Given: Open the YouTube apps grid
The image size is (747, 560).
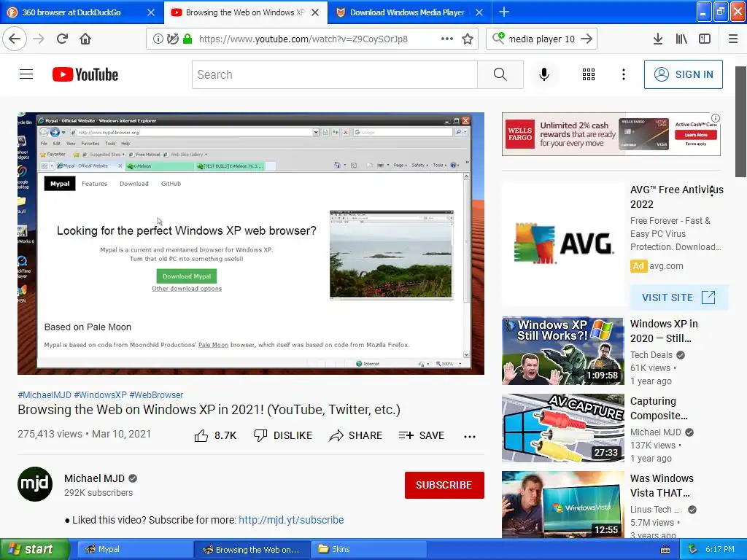Looking at the screenshot, I should pos(589,74).
